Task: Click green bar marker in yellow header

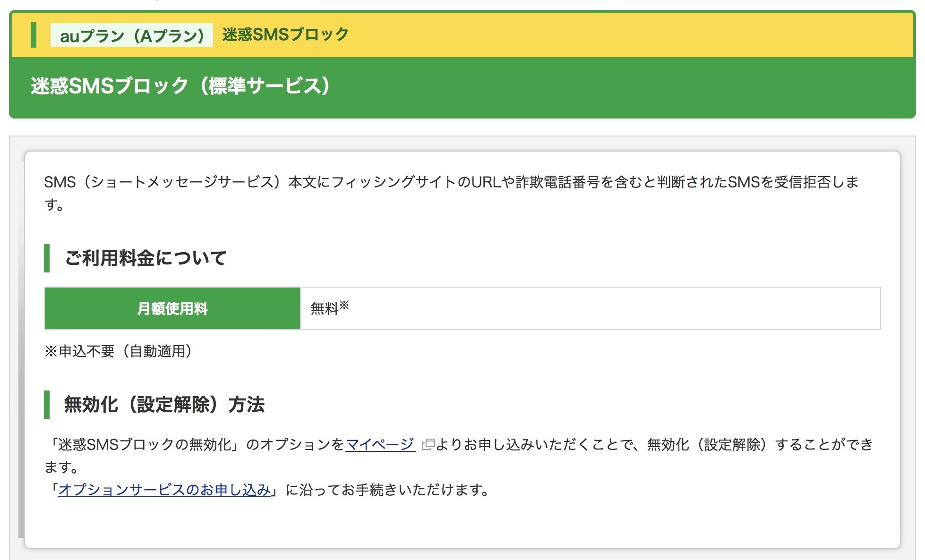Action: click(34, 34)
